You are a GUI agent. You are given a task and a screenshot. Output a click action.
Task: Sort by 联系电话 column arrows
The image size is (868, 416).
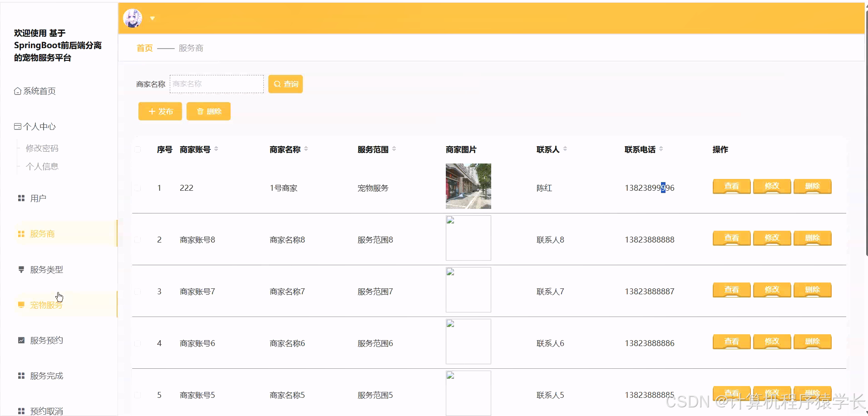(x=661, y=149)
